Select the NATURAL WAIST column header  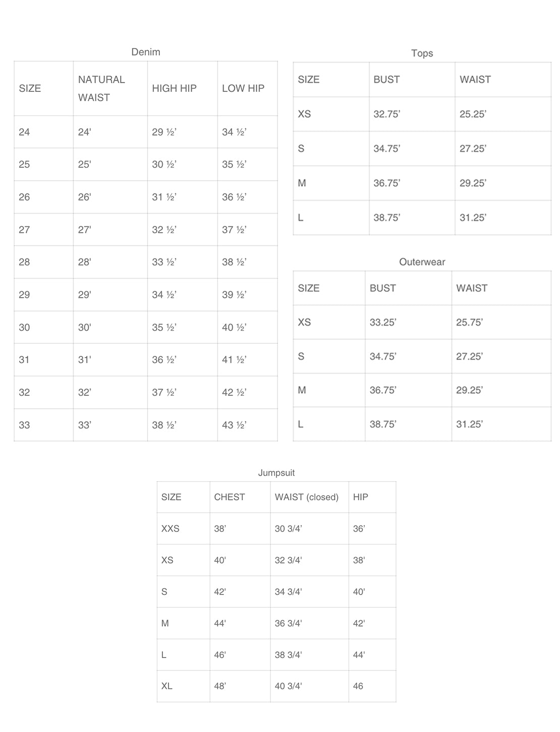click(x=101, y=88)
